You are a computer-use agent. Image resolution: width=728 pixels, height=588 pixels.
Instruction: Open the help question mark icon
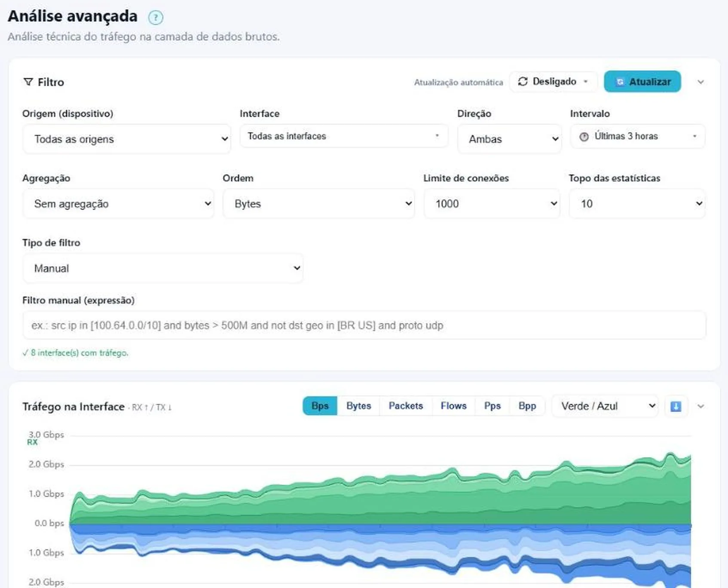(156, 18)
